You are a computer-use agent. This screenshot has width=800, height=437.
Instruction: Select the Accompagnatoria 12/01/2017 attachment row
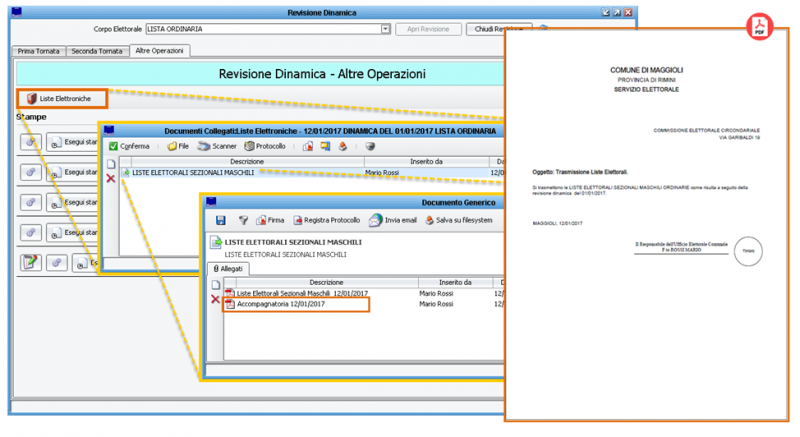coord(274,305)
